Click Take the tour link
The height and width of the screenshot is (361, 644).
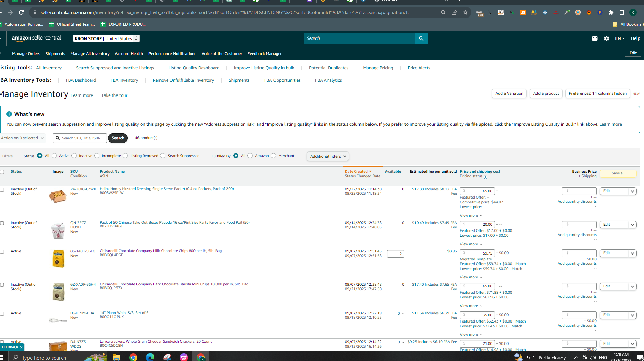pos(114,95)
